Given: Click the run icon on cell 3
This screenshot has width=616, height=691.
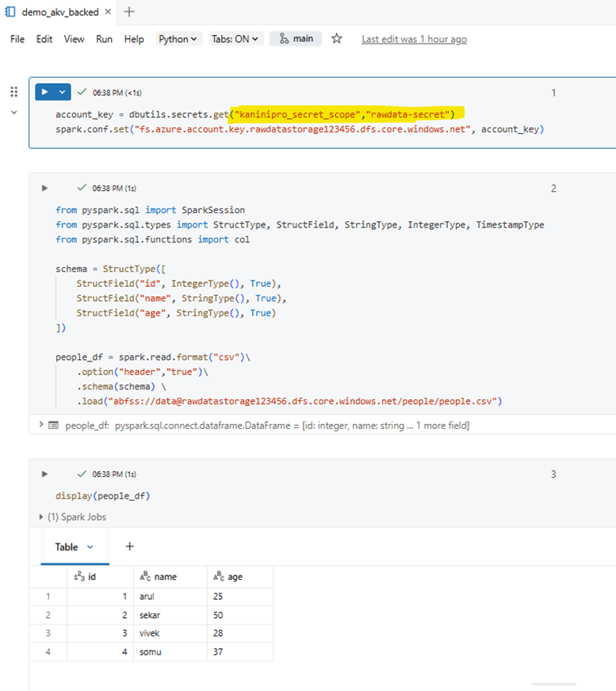Looking at the screenshot, I should (45, 474).
